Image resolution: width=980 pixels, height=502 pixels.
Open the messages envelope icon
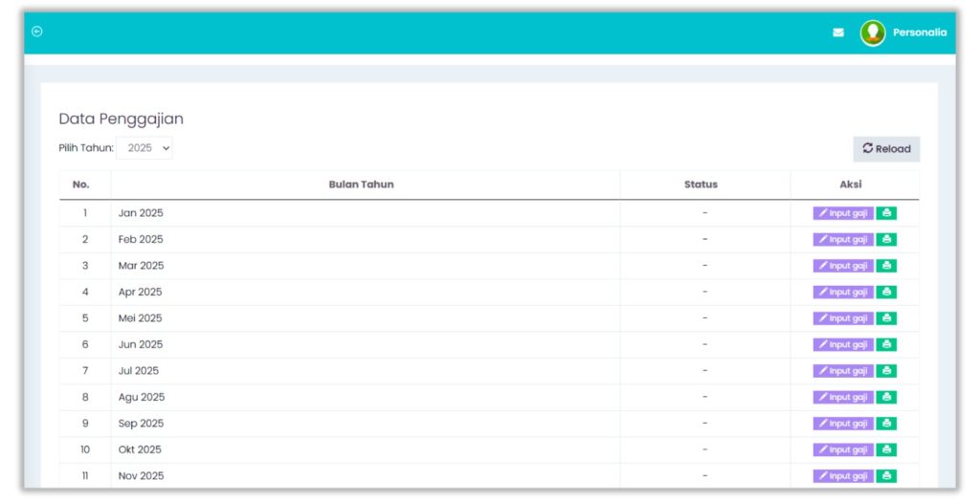[x=838, y=33]
